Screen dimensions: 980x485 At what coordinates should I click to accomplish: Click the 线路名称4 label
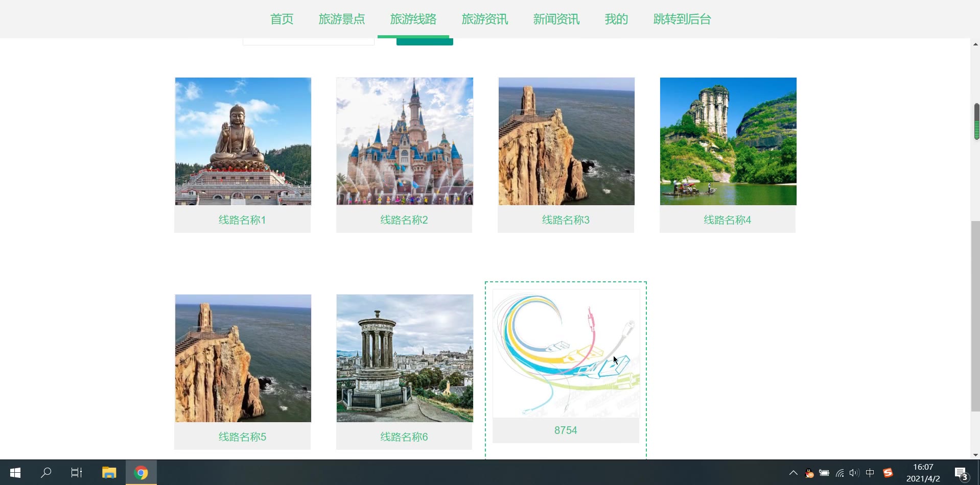[x=728, y=220]
